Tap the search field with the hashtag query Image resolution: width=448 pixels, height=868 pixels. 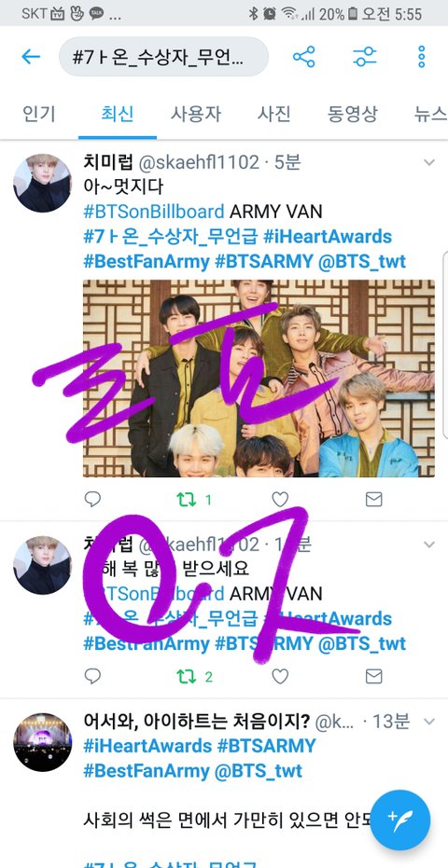pyautogui.click(x=163, y=57)
